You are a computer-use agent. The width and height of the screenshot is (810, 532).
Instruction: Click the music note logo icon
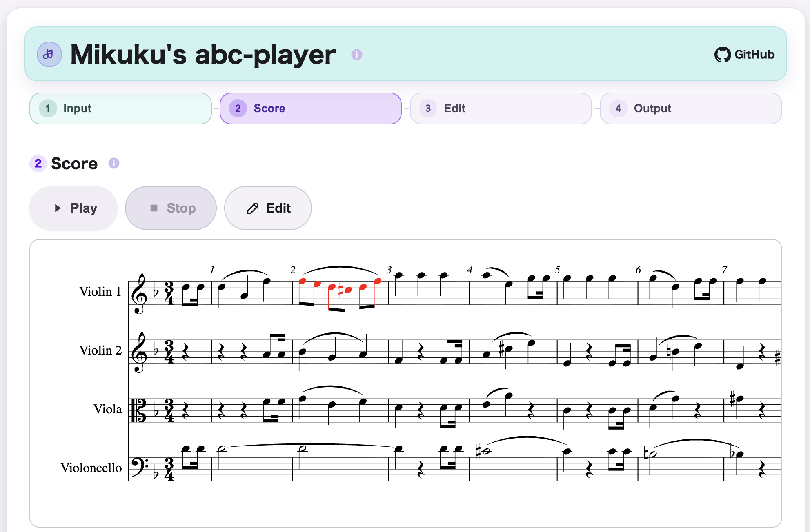click(49, 54)
